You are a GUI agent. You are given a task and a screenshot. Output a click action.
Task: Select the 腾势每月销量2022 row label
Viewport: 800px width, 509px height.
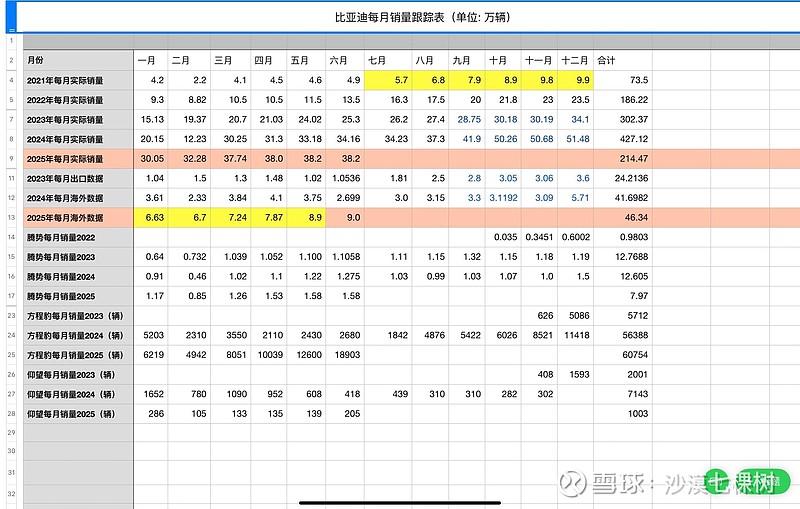pos(78,237)
